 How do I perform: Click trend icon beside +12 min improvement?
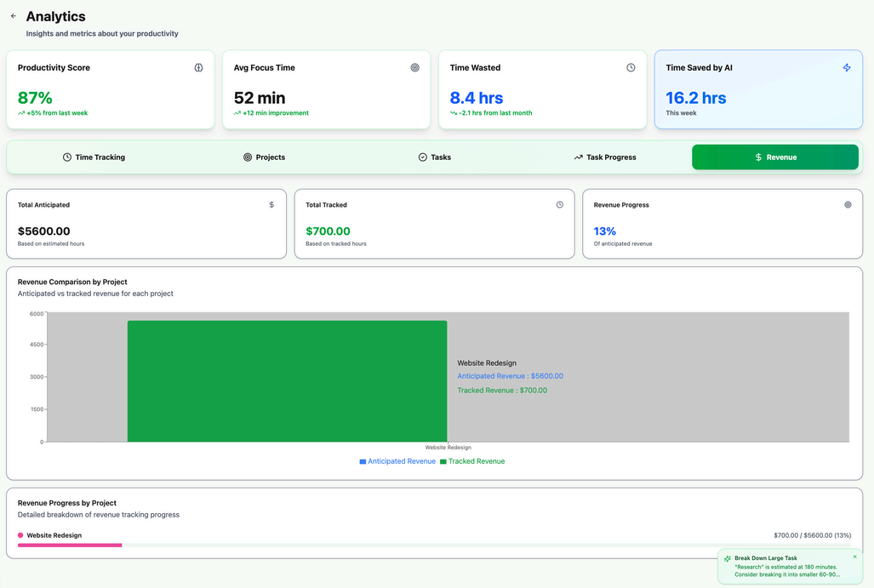pos(237,113)
